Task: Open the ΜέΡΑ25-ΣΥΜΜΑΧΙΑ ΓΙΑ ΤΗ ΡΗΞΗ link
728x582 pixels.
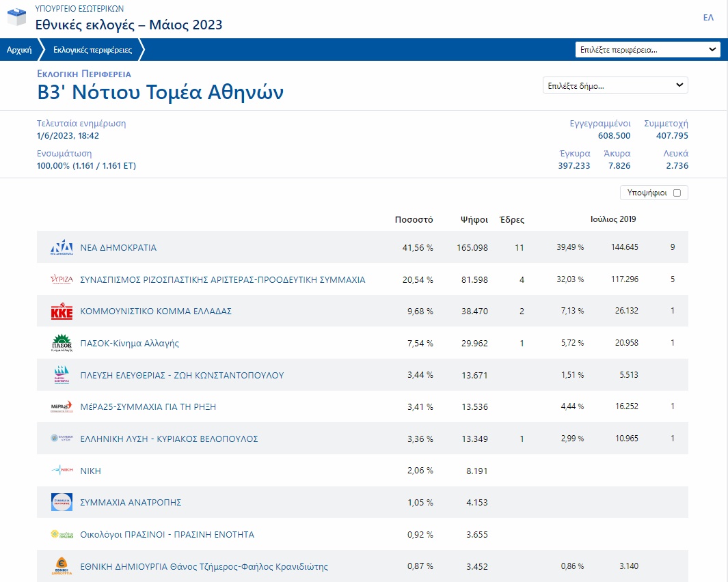Action: click(148, 407)
